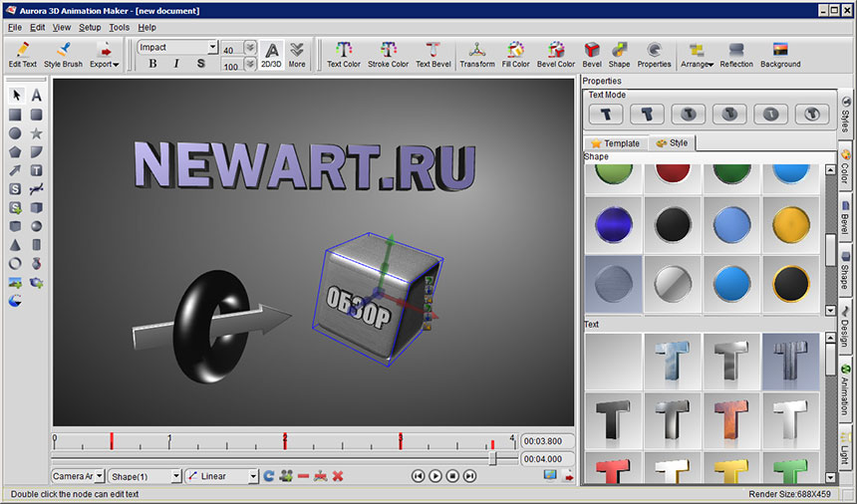Click the red minus remove icon
857x504 pixels.
tap(303, 476)
